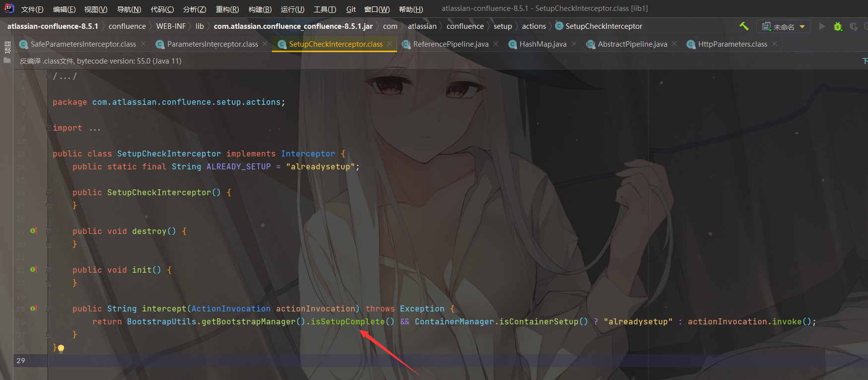Click BootstrapUtils in the return statement

[x=162, y=321]
